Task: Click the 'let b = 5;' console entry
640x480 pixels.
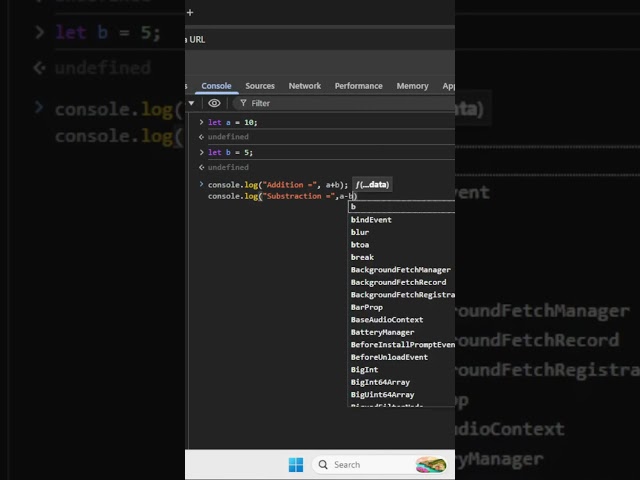Action: coord(230,152)
